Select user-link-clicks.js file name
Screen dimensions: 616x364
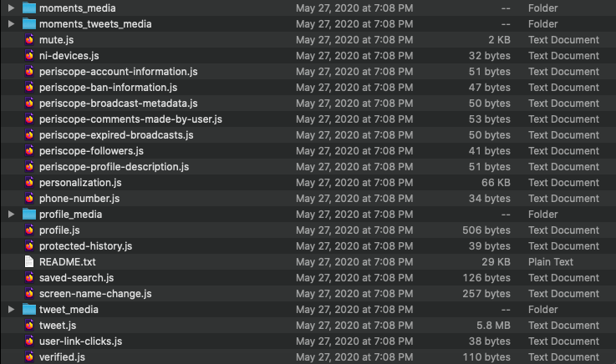(80, 341)
